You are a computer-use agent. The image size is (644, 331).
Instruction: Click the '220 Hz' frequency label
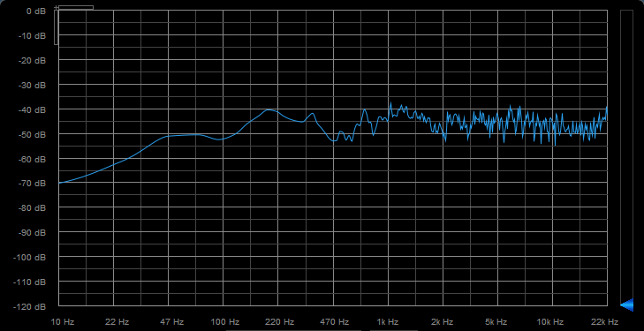[280, 321]
